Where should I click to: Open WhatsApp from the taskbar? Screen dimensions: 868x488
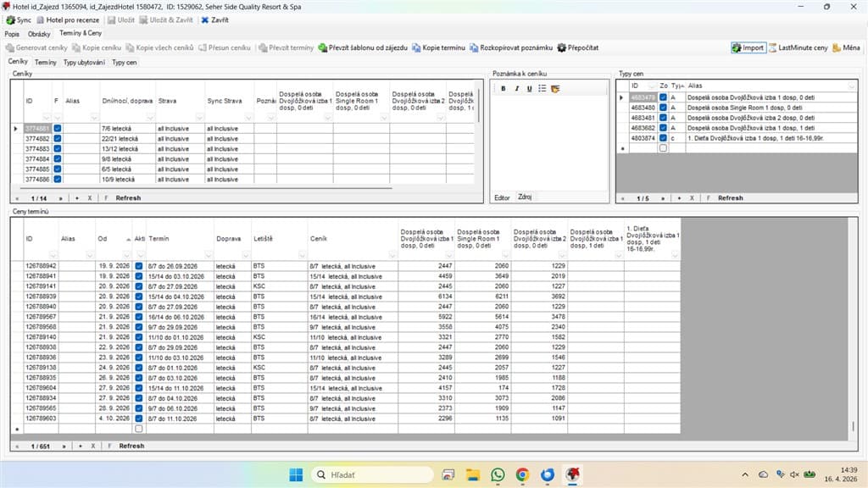point(498,474)
